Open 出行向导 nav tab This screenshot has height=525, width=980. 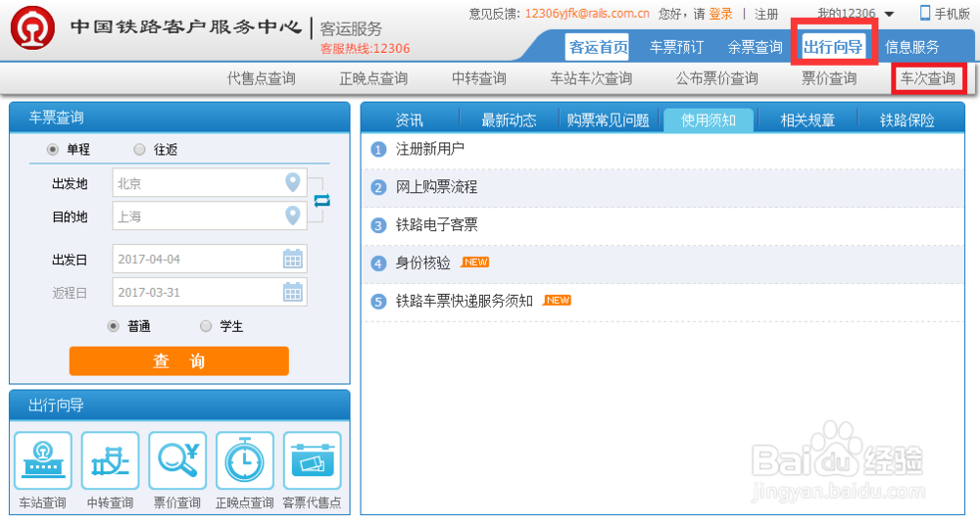pyautogui.click(x=834, y=47)
